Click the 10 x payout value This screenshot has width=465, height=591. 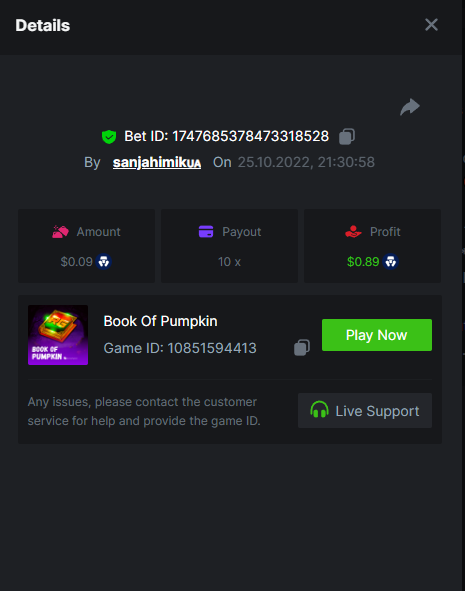[x=229, y=262]
